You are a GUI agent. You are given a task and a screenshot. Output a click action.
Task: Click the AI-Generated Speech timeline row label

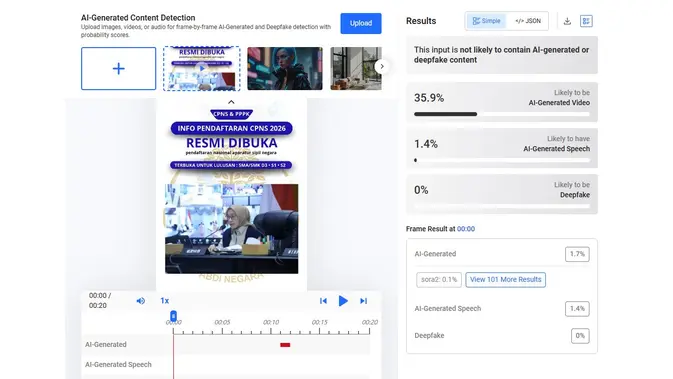tap(118, 364)
